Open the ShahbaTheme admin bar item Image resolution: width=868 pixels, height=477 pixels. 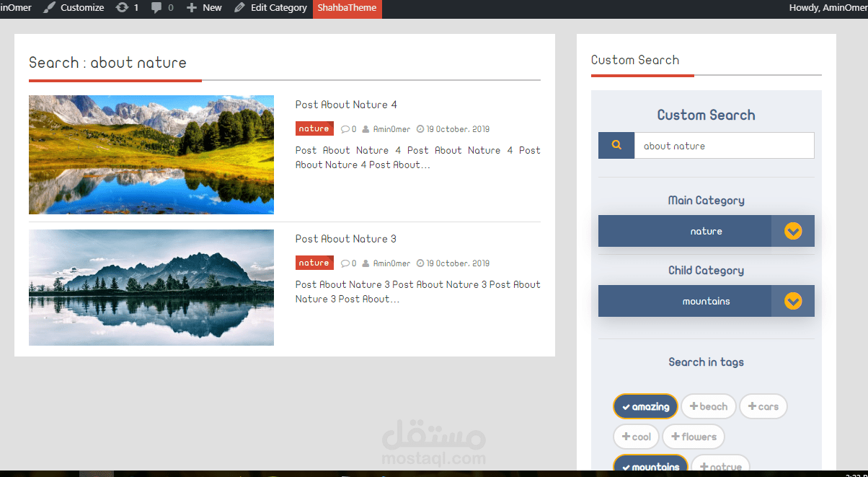click(347, 8)
